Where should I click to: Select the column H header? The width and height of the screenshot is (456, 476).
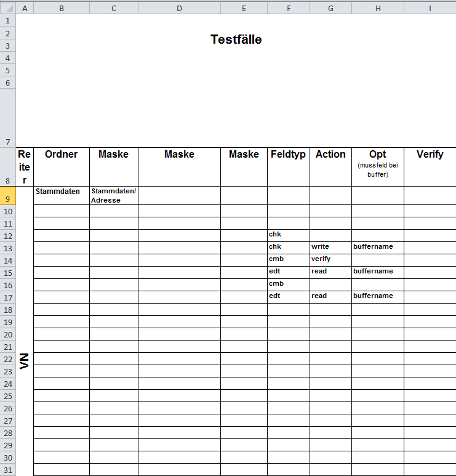coord(377,7)
